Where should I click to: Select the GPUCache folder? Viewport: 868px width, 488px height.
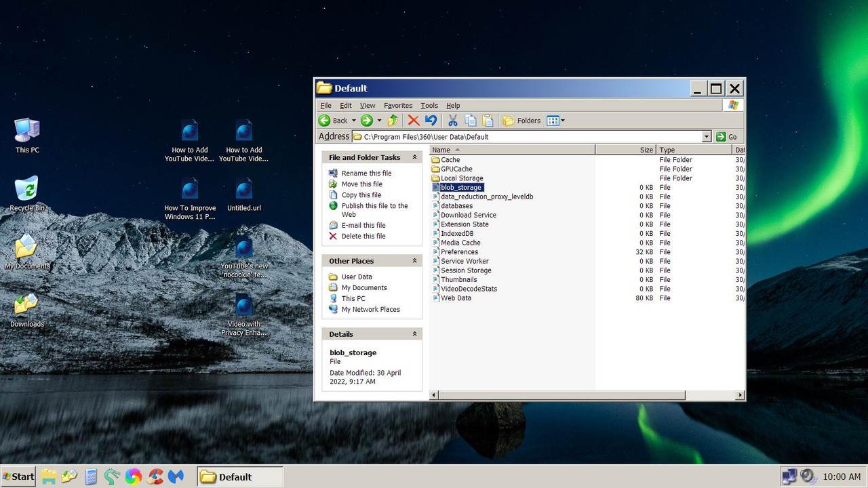coord(456,169)
